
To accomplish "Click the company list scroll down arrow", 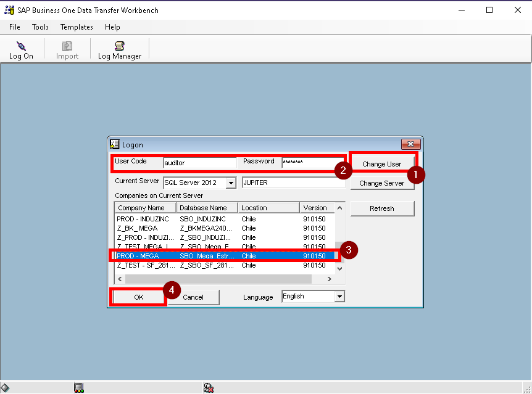I will 339,269.
